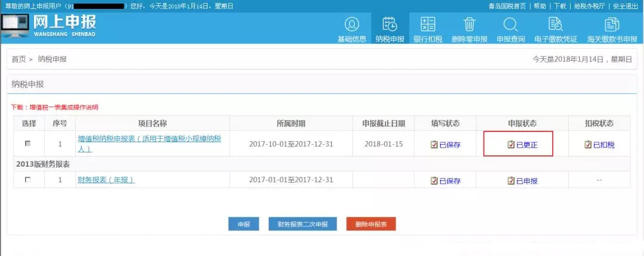Open the 帮助 link in top bar
This screenshot has height=256, width=644.
click(540, 6)
